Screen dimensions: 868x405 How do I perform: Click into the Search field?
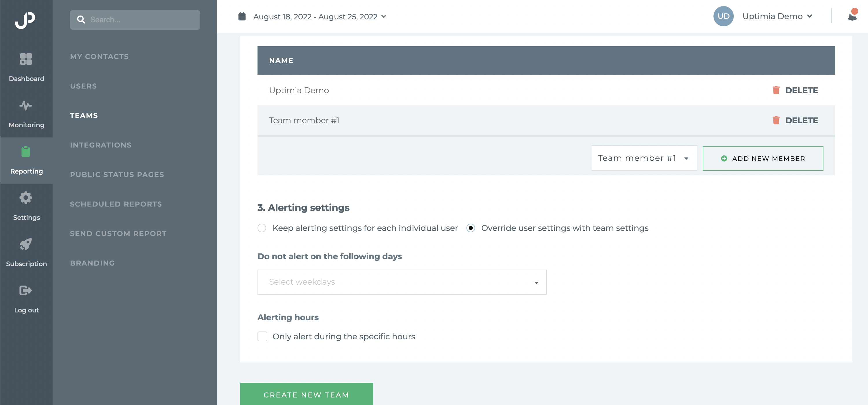pos(141,20)
